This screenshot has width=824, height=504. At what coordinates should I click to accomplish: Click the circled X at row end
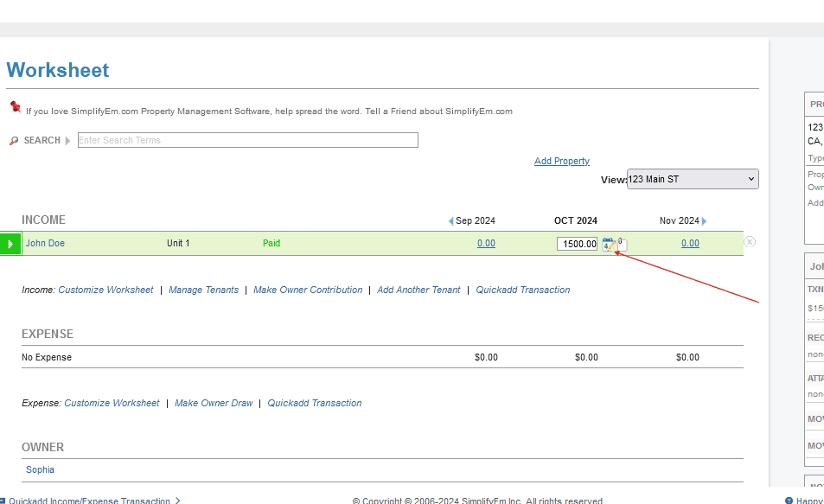[x=750, y=242]
